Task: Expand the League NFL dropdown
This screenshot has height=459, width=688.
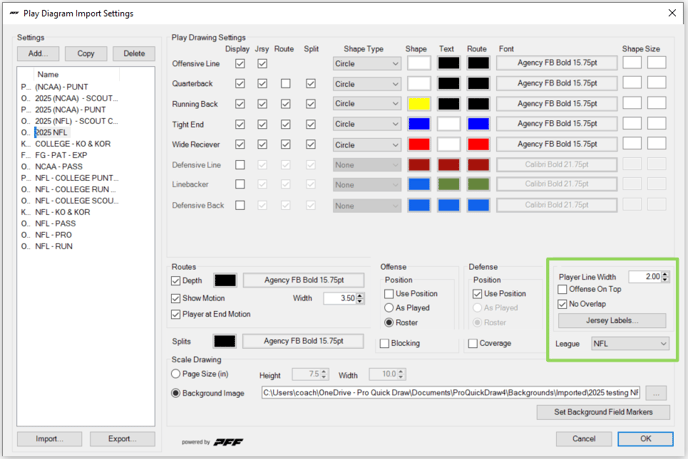Action: (x=630, y=344)
